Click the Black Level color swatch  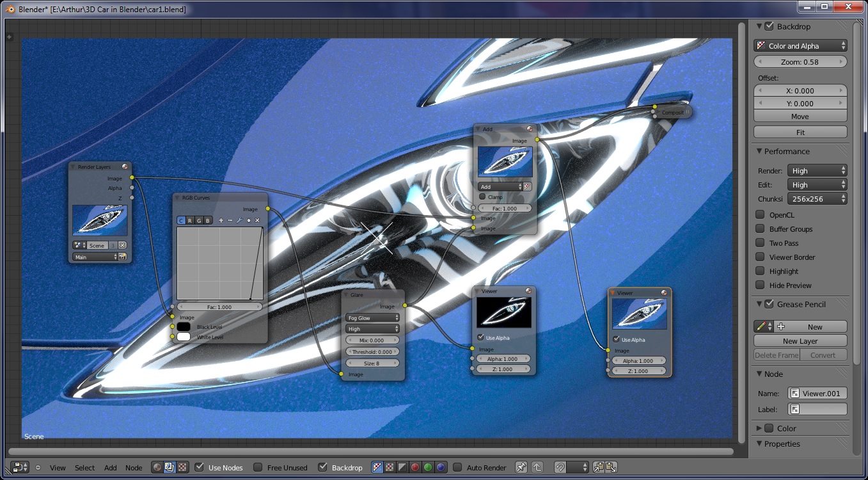[184, 327]
